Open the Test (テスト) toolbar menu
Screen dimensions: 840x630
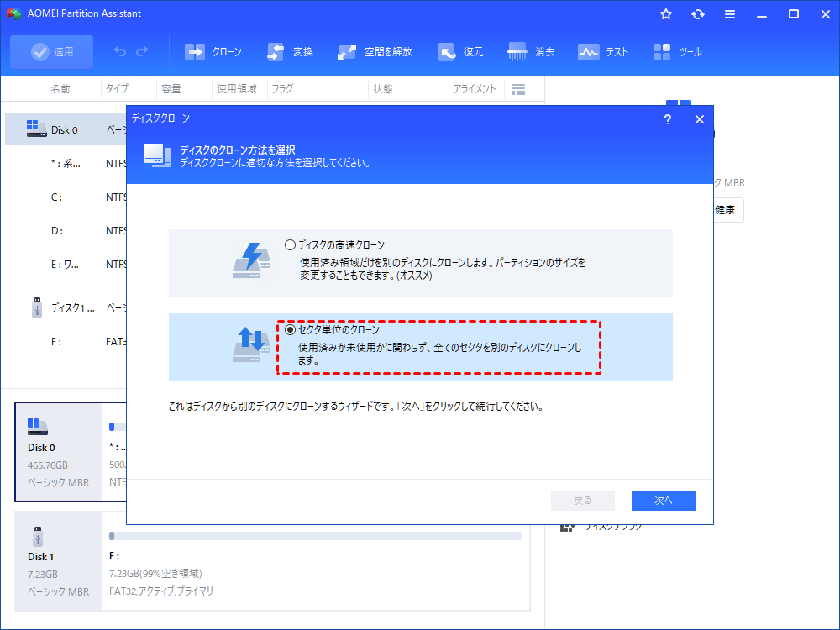pyautogui.click(x=602, y=52)
